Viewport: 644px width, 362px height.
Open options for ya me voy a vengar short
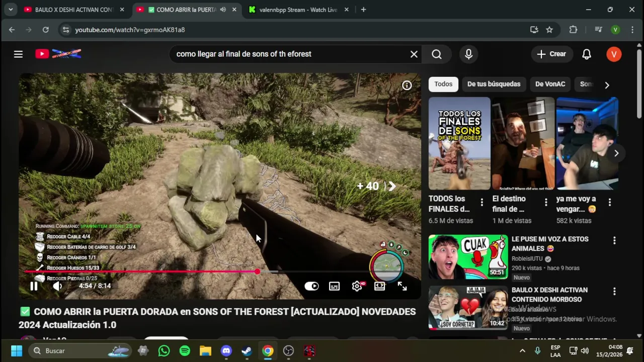coord(609,202)
